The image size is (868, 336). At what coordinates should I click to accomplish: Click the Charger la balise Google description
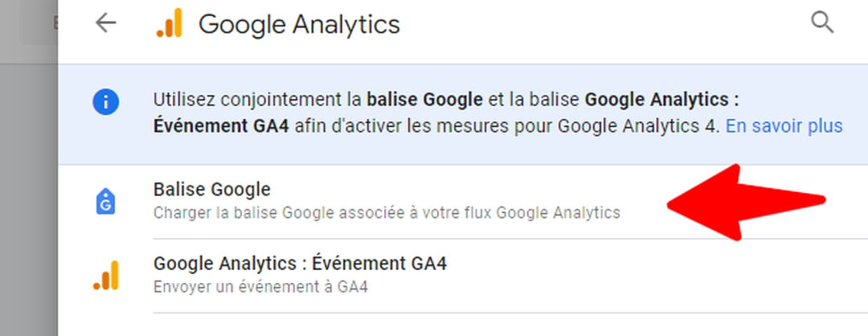387,212
